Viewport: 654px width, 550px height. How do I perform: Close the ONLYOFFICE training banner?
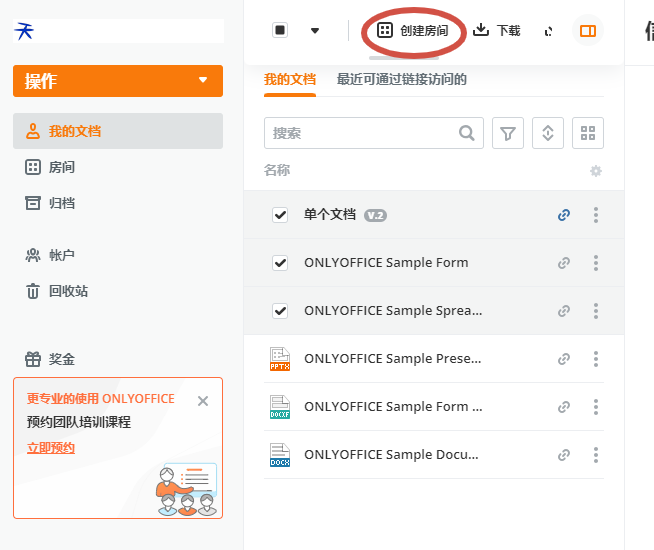point(203,401)
